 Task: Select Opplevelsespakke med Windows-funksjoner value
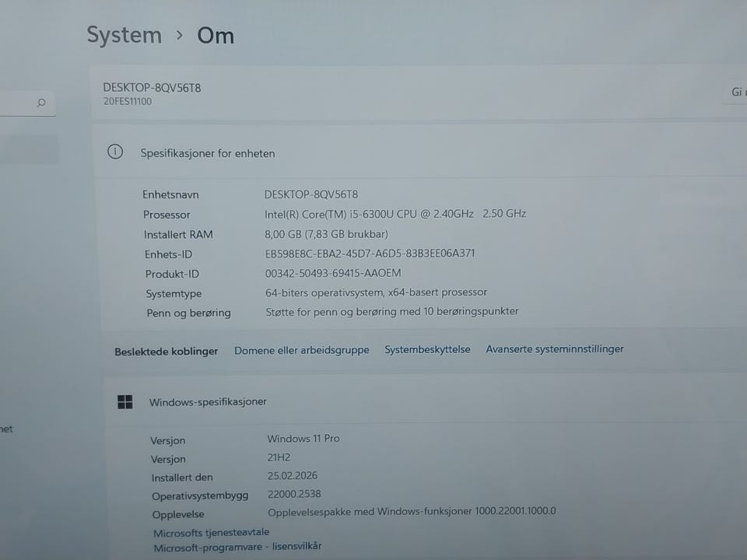(x=412, y=512)
